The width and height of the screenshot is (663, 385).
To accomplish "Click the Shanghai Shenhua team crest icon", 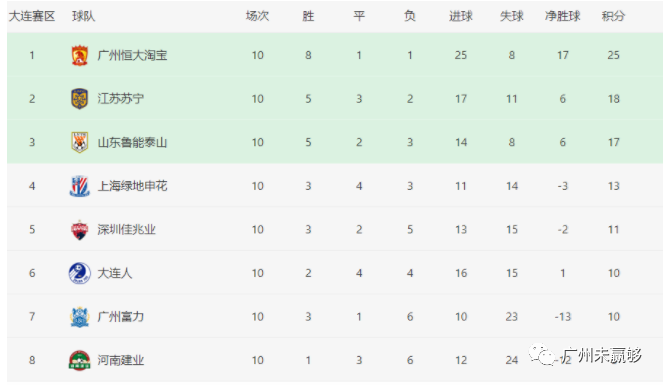I will tap(79, 186).
